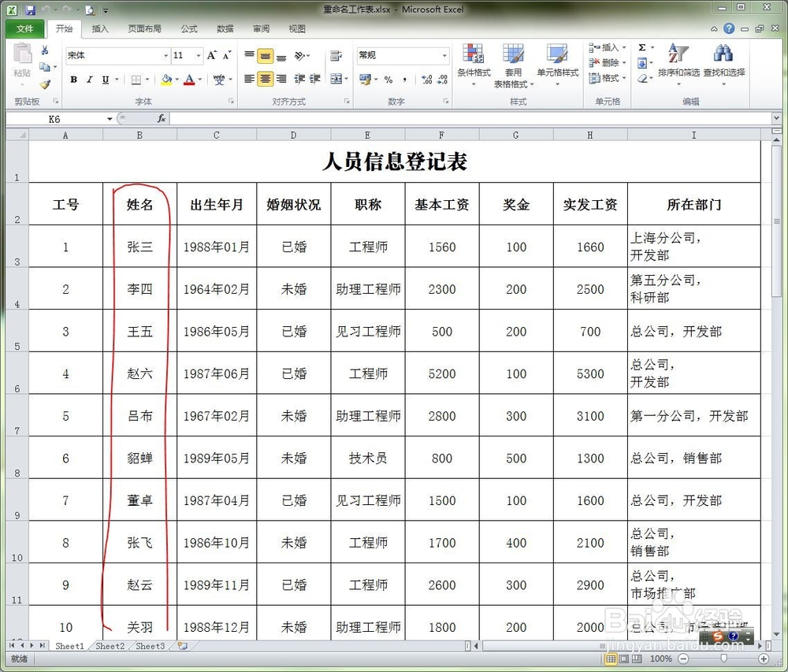
Task: Toggle align text left
Action: click(249, 79)
